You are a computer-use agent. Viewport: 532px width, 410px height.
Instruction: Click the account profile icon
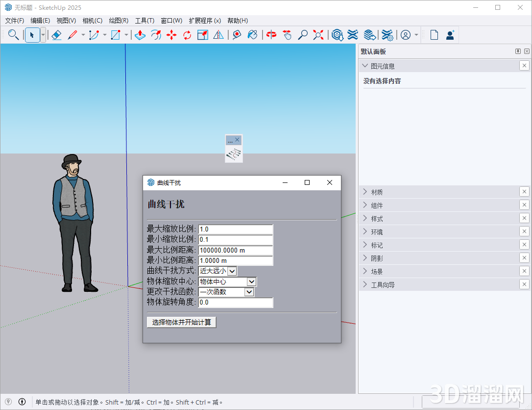click(406, 35)
